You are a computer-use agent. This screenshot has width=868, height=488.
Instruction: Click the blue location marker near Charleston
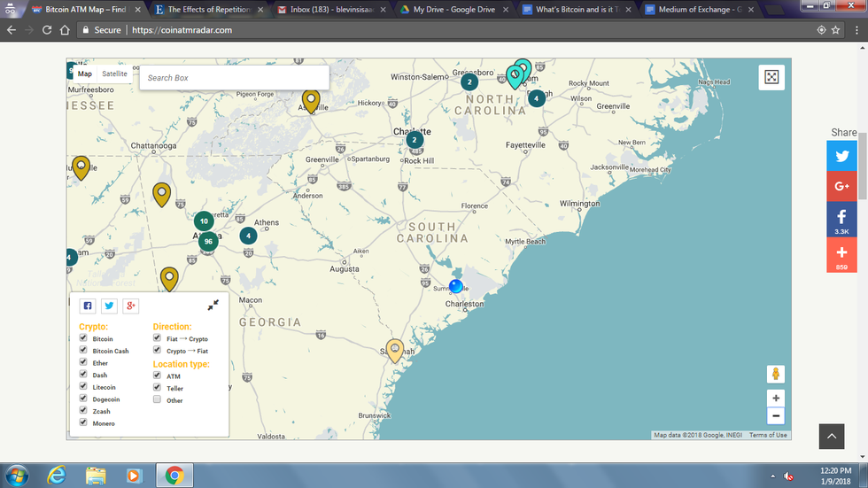[456, 286]
